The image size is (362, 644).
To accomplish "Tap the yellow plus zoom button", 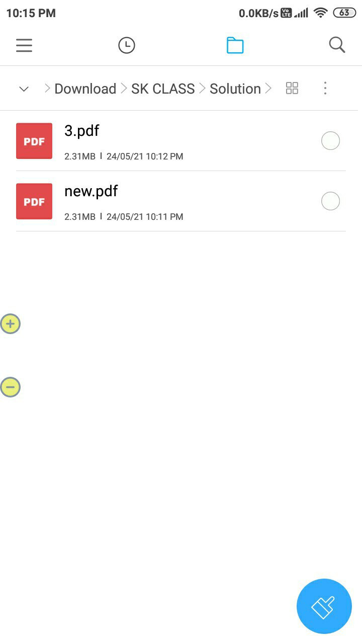I will coord(10,324).
